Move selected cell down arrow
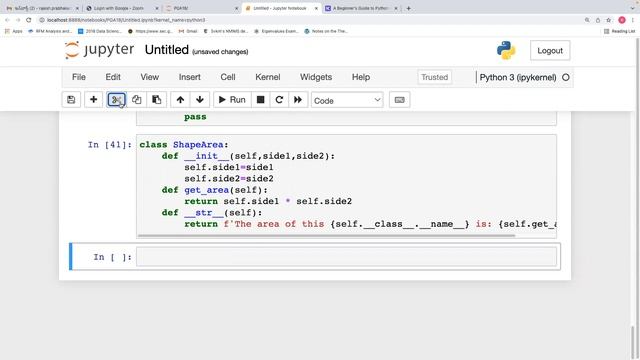Screen dimensions: 640x360 (200, 100)
